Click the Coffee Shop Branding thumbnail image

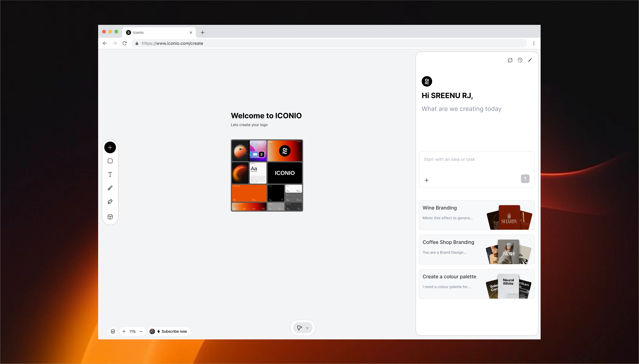click(508, 252)
